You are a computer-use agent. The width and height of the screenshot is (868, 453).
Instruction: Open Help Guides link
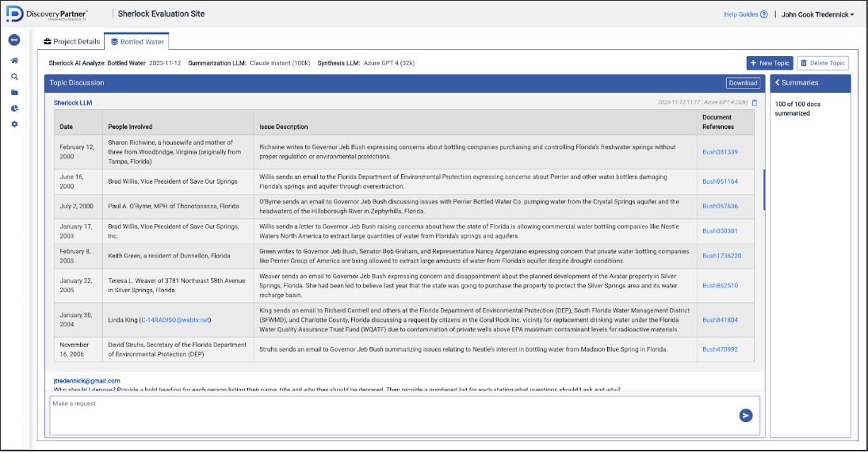pyautogui.click(x=745, y=14)
